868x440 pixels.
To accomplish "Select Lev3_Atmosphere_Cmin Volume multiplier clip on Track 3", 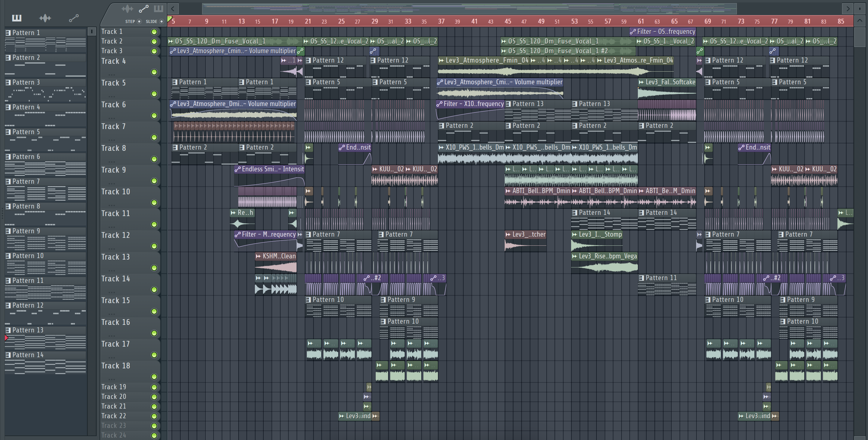I will click(233, 51).
